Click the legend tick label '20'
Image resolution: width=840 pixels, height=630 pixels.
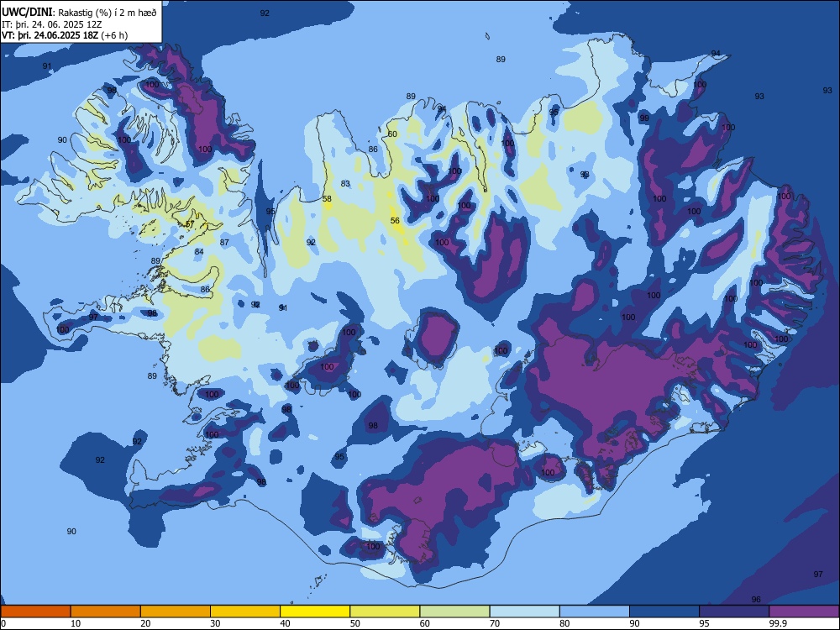[145, 623]
